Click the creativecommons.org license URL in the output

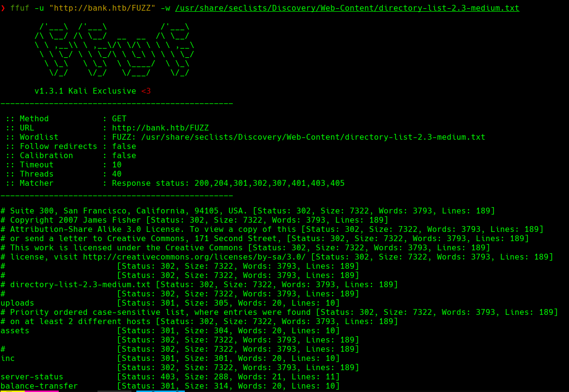(x=194, y=257)
